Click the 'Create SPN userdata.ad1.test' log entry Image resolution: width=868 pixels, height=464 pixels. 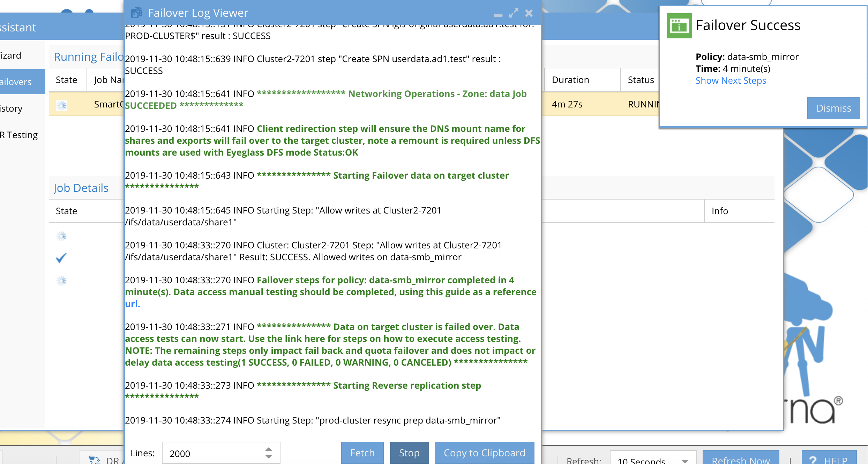(313, 65)
